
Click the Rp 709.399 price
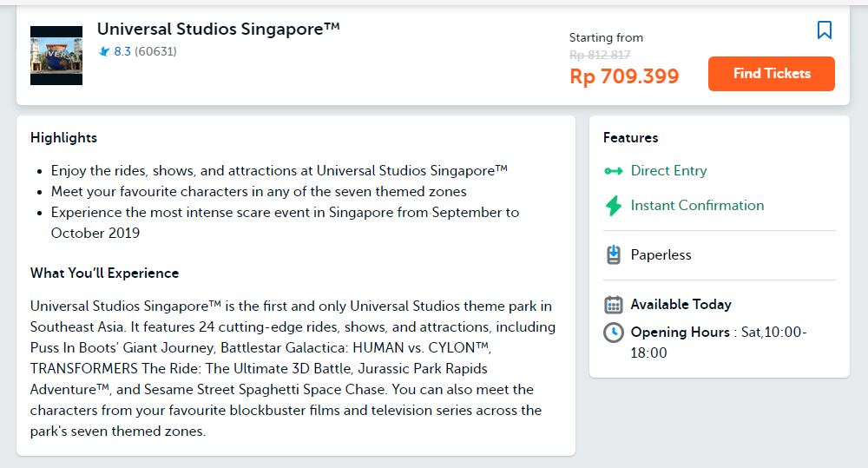pyautogui.click(x=624, y=76)
